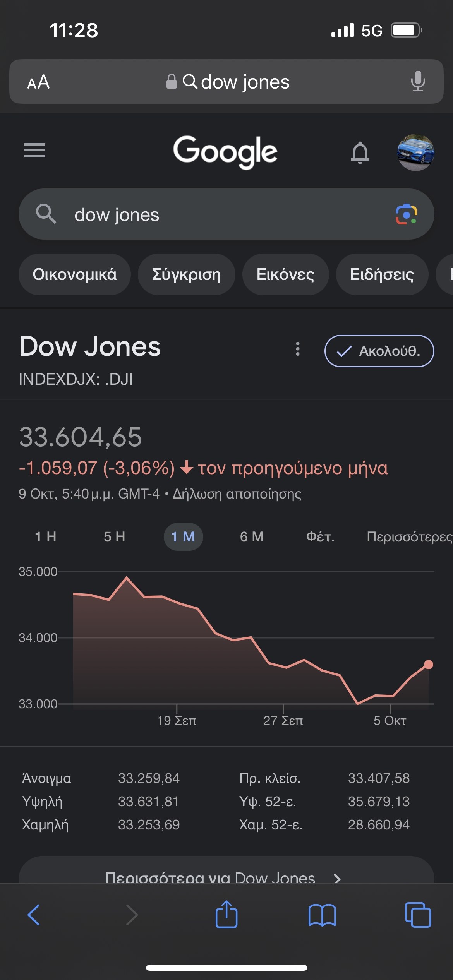Show all open Safari tabs
Image resolution: width=453 pixels, height=980 pixels.
(x=417, y=915)
